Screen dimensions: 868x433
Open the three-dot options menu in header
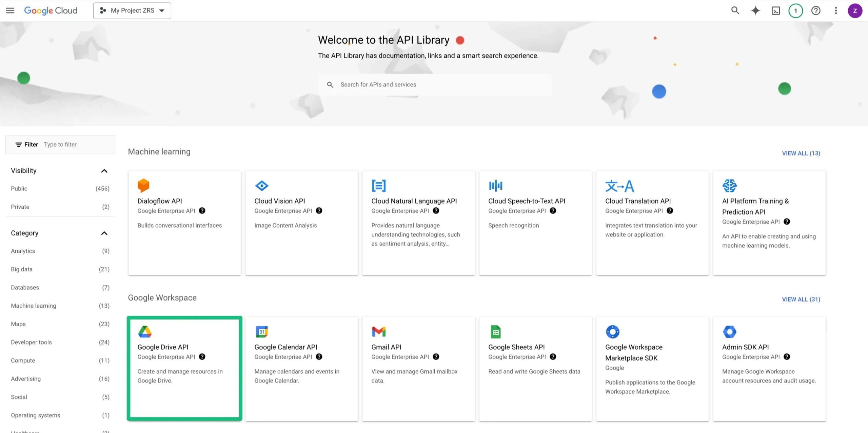pos(835,11)
